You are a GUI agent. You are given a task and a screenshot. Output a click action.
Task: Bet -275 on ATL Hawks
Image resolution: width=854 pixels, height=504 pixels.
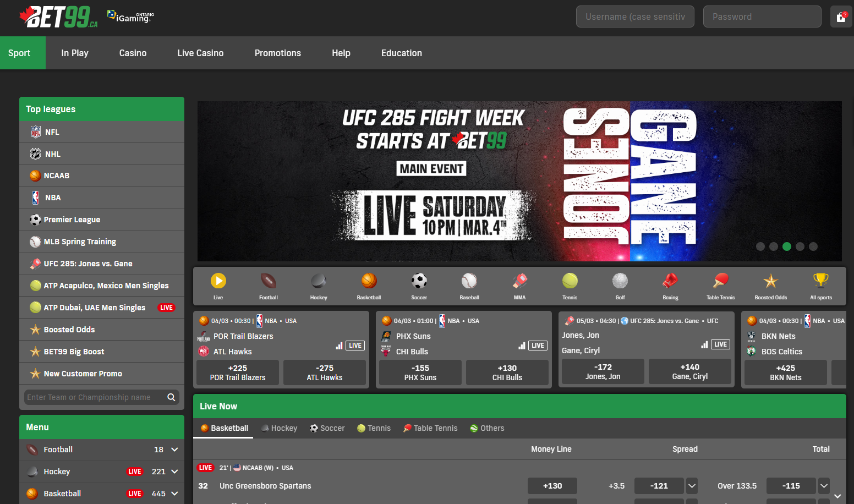click(x=325, y=372)
